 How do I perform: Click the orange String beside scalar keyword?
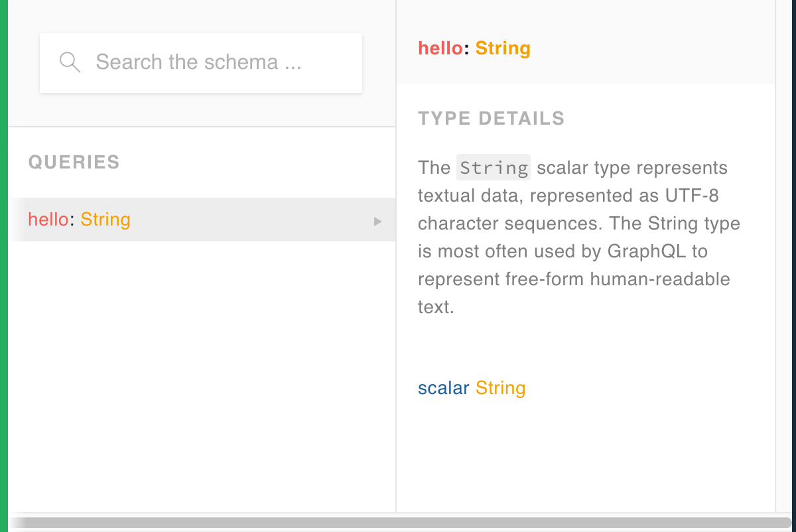click(x=501, y=388)
